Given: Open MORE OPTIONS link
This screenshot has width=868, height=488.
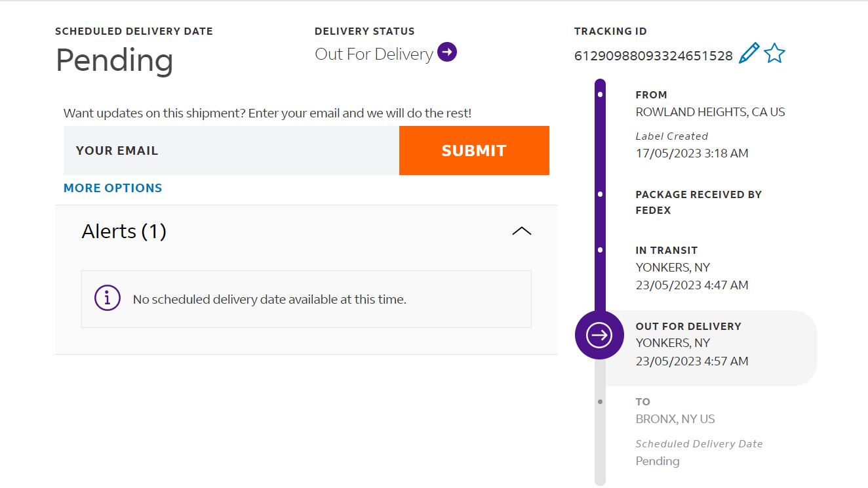Looking at the screenshot, I should pyautogui.click(x=113, y=188).
